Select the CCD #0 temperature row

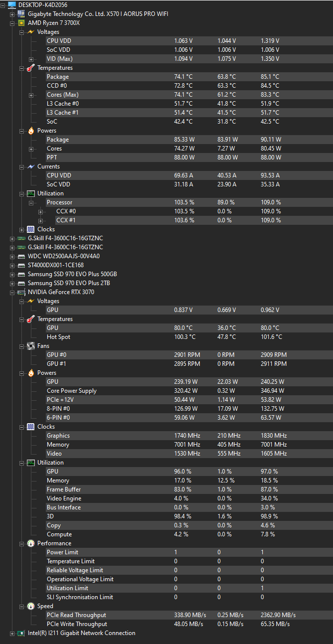[189, 86]
